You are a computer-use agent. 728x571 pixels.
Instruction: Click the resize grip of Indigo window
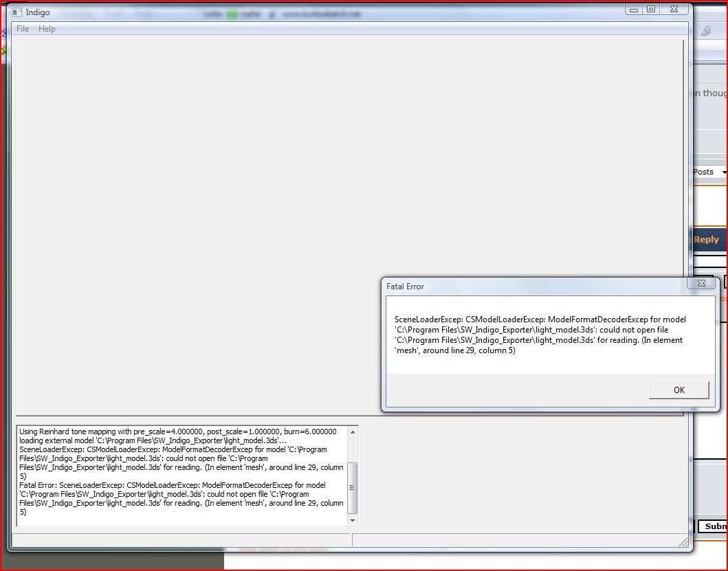(x=685, y=544)
